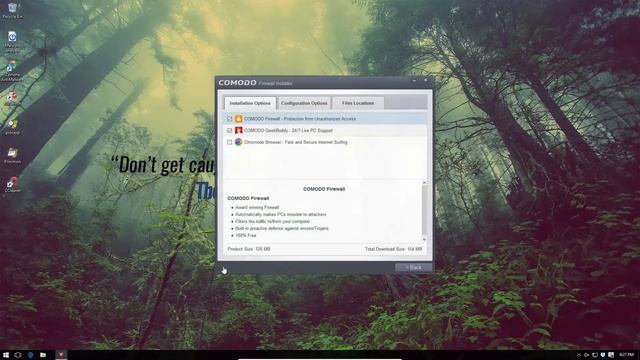Select the 'Chromodo Browser - Fast and Secure Internet Surfing' row
Screen dimensions: 640x360
pyautogui.click(x=325, y=142)
